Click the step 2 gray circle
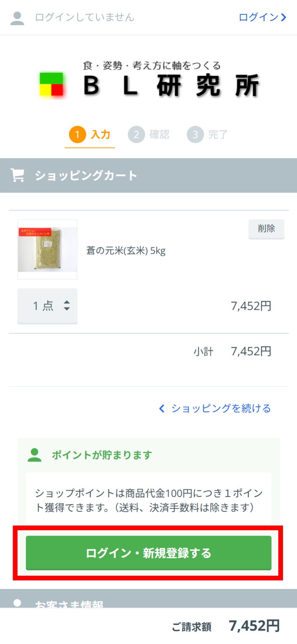 136,135
